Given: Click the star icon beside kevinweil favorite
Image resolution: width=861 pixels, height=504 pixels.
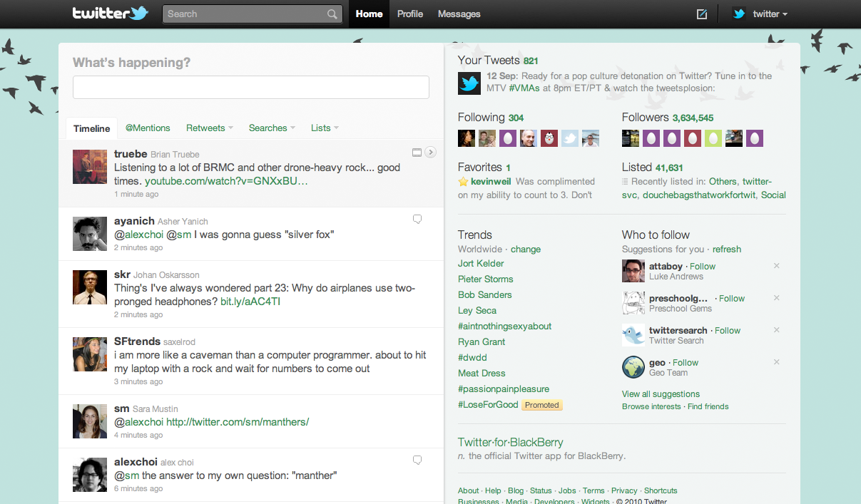Looking at the screenshot, I should click(x=463, y=182).
